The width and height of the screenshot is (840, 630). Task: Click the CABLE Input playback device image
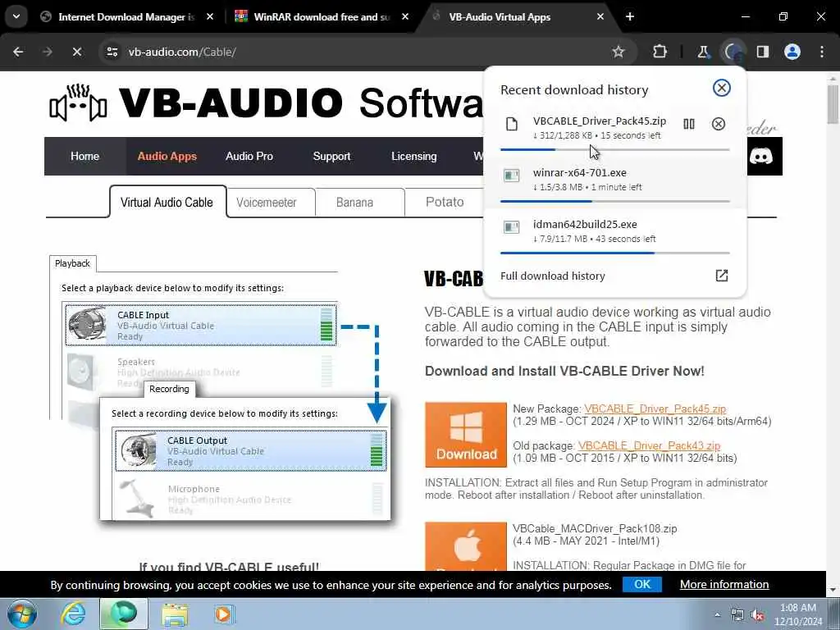[87, 324]
